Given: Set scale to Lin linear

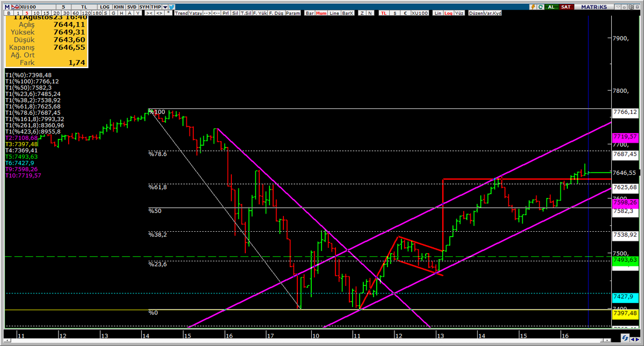Looking at the screenshot, I should pyautogui.click(x=437, y=13).
